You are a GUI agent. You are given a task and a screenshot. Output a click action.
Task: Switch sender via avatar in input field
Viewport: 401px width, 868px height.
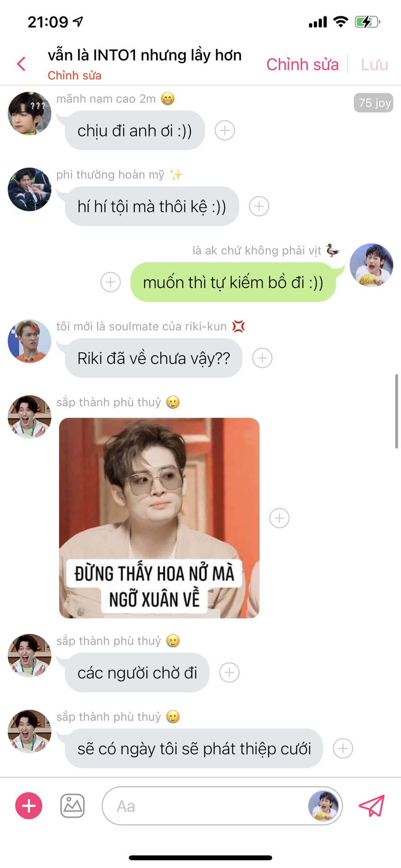323,806
